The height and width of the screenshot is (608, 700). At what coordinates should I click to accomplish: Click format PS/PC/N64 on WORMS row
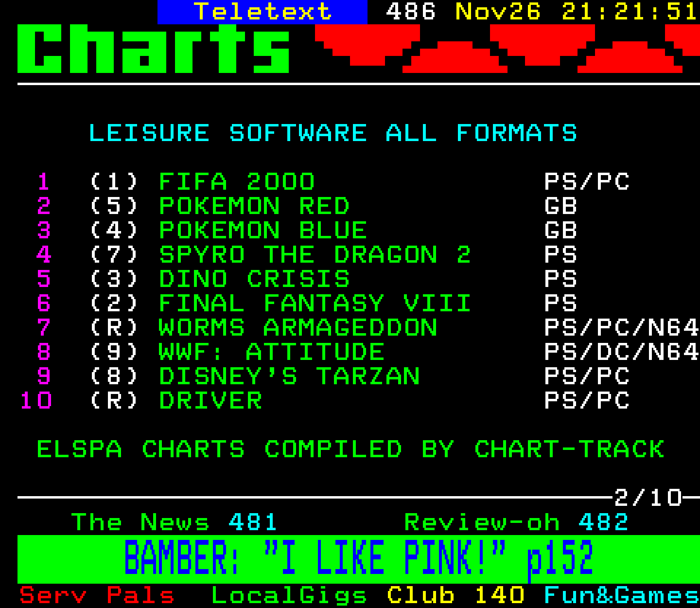pyautogui.click(x=622, y=328)
